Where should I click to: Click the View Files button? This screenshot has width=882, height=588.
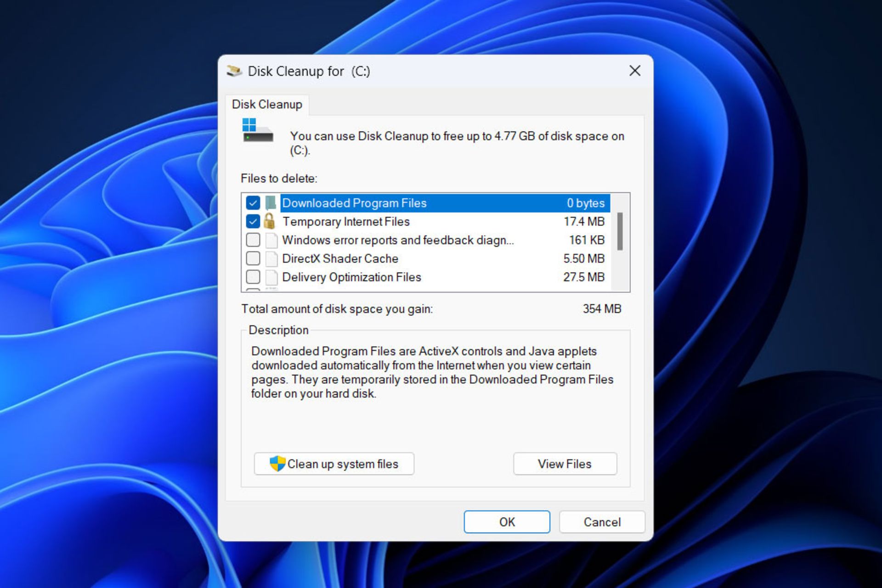tap(565, 464)
